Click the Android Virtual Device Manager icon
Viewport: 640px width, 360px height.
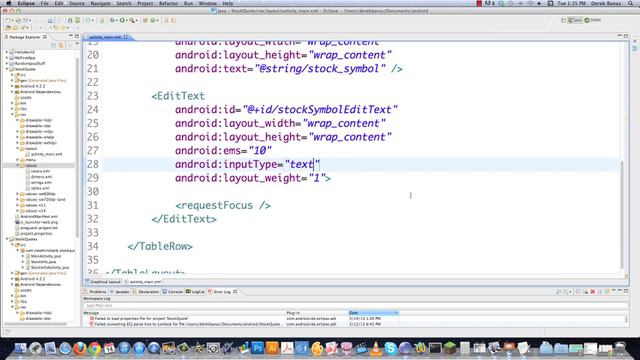click(x=77, y=20)
